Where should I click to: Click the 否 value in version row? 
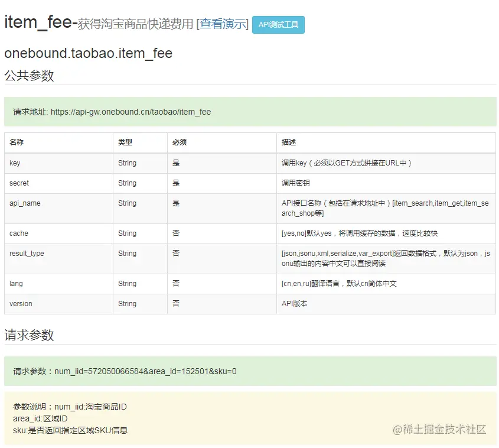(176, 304)
